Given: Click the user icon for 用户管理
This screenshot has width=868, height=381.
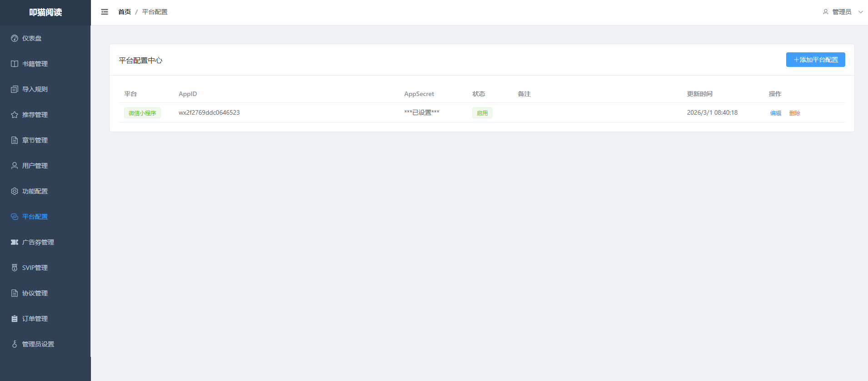Looking at the screenshot, I should 15,166.
